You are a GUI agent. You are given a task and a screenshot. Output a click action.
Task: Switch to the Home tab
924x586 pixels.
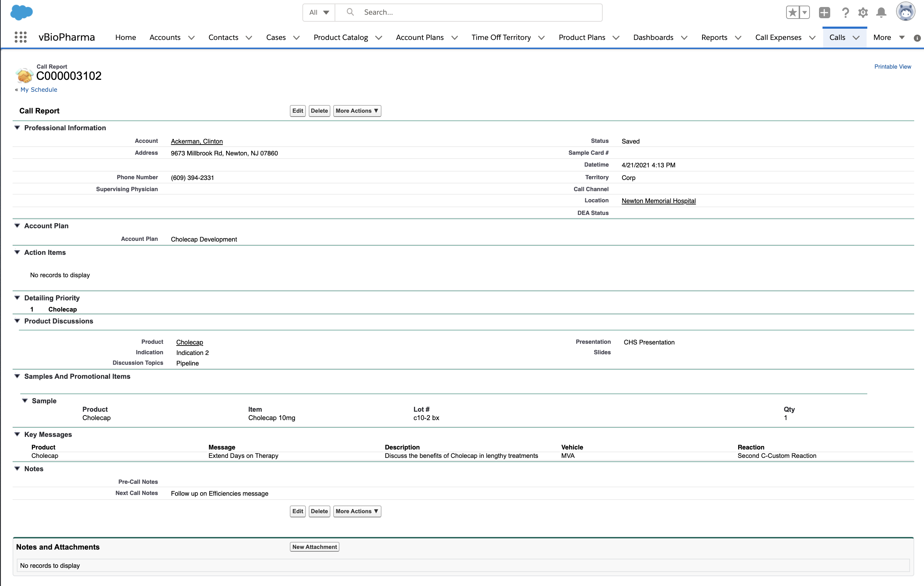click(126, 37)
